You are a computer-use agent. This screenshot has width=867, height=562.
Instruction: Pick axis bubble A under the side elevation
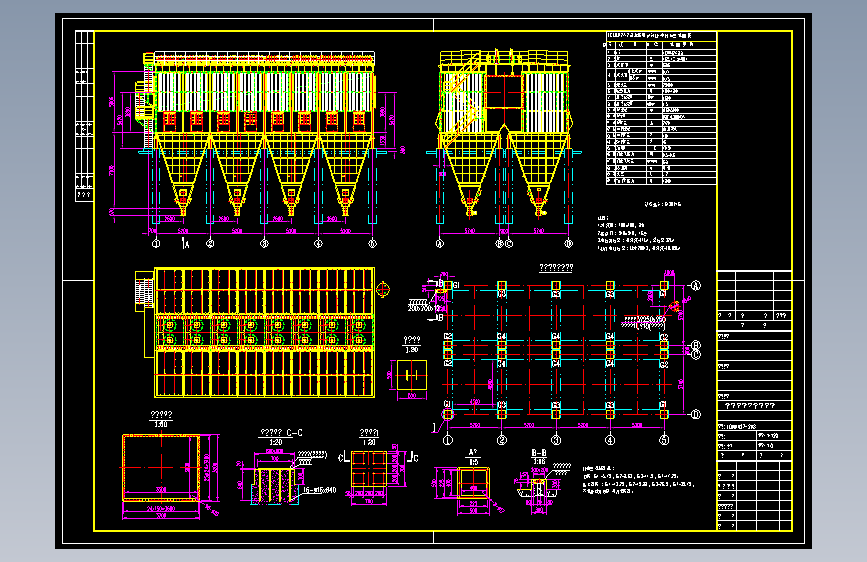tap(440, 243)
